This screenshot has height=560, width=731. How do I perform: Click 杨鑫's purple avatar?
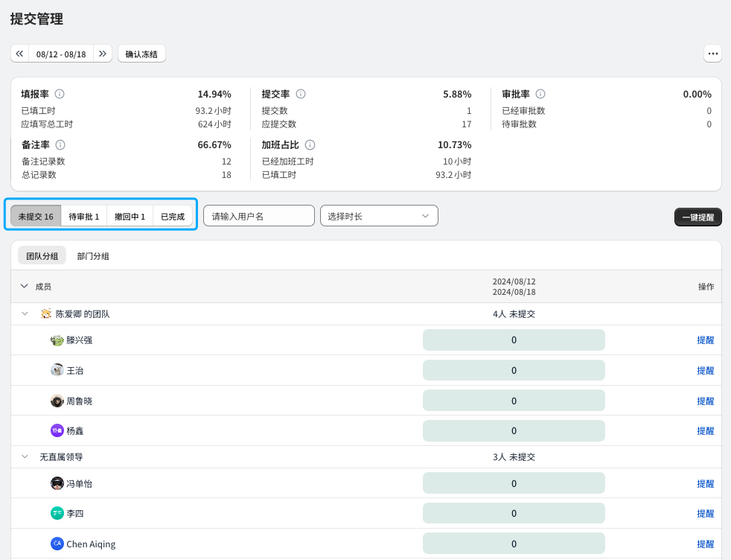[57, 431]
